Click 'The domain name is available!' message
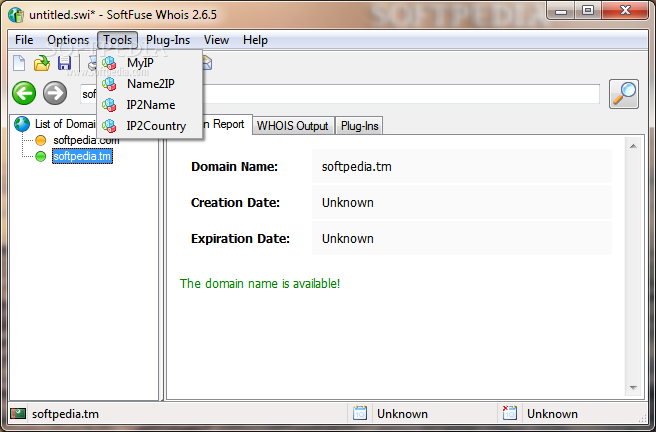 point(260,284)
